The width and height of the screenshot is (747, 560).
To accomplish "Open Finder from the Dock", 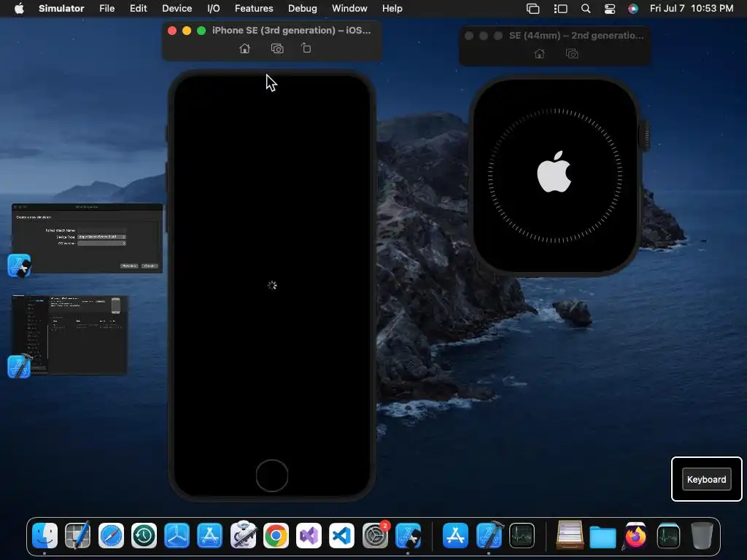I will 44,536.
